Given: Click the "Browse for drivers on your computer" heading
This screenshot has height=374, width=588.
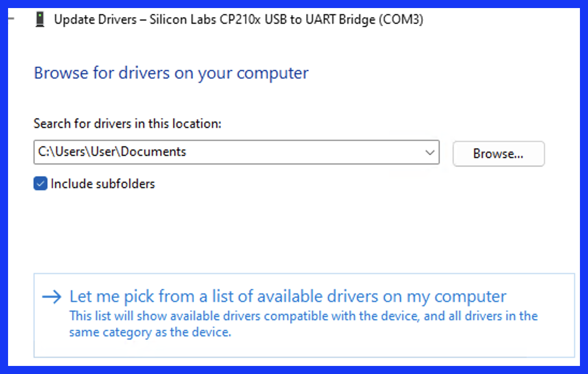Looking at the screenshot, I should (x=171, y=73).
